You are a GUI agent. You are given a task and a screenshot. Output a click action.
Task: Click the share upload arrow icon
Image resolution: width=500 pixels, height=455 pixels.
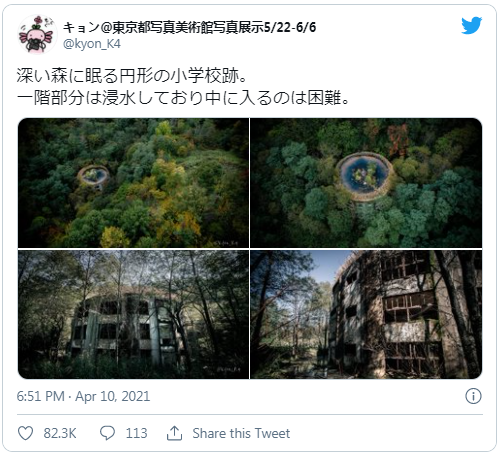174,433
